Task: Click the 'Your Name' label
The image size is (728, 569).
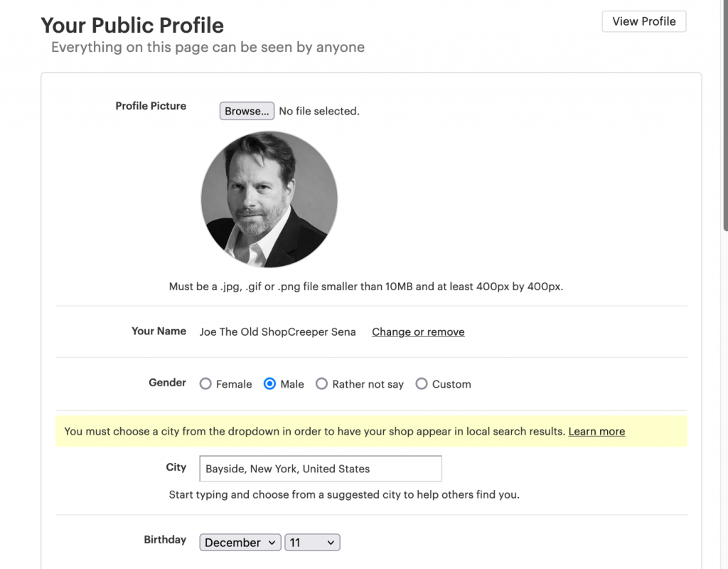Action: pyautogui.click(x=159, y=331)
